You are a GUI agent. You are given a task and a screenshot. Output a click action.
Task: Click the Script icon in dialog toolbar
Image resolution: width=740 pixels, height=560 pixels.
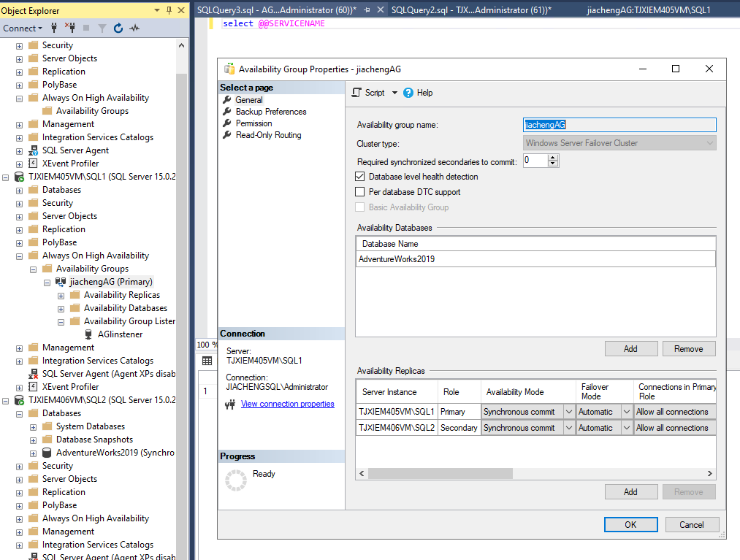(x=356, y=93)
